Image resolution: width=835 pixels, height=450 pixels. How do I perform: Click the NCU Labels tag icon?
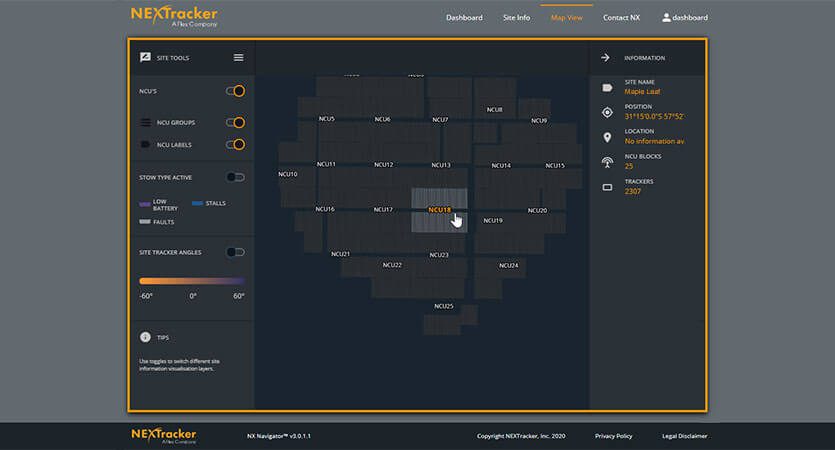[145, 144]
